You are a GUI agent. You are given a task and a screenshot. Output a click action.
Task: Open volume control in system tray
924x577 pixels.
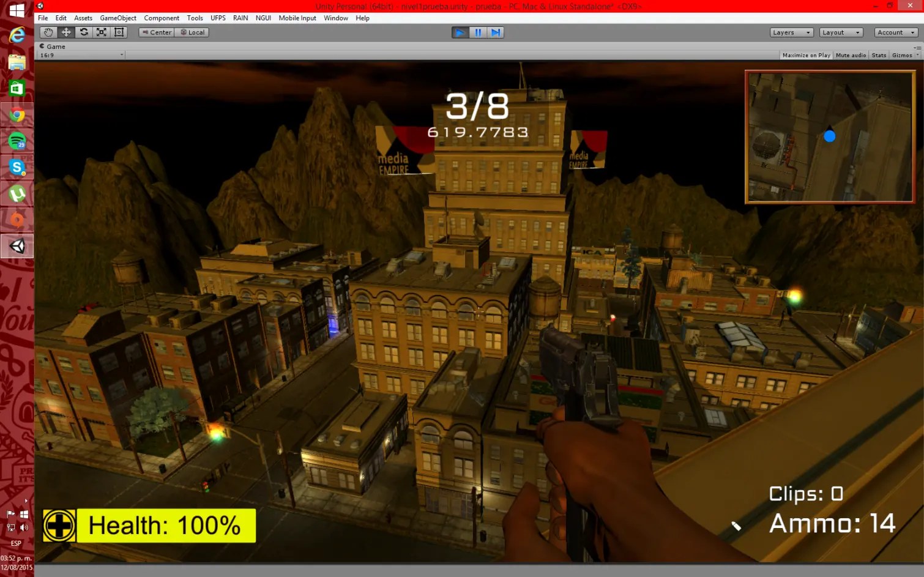[x=24, y=527]
